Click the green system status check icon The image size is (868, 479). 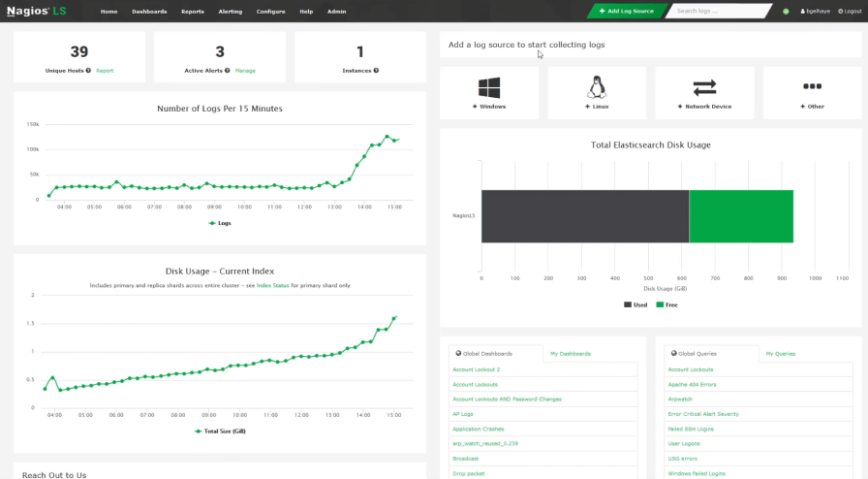[786, 12]
